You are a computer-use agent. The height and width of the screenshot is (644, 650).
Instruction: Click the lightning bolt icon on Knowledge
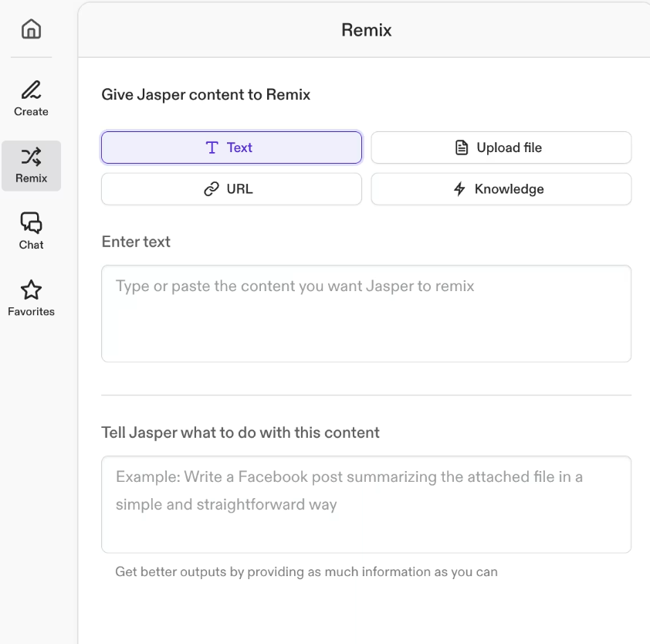pos(459,189)
